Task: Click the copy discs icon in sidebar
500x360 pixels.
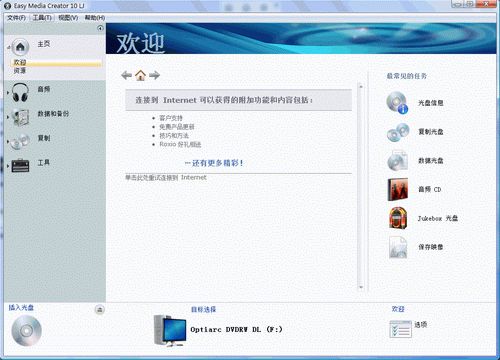Action: [x=20, y=141]
